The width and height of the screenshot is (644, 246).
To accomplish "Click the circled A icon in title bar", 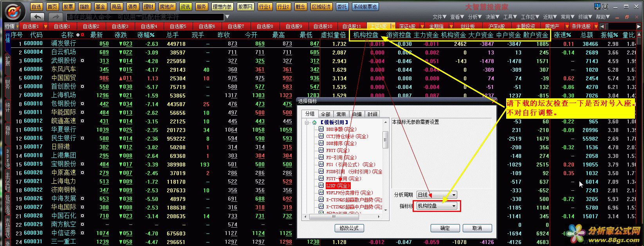I will pyautogui.click(x=605, y=6).
